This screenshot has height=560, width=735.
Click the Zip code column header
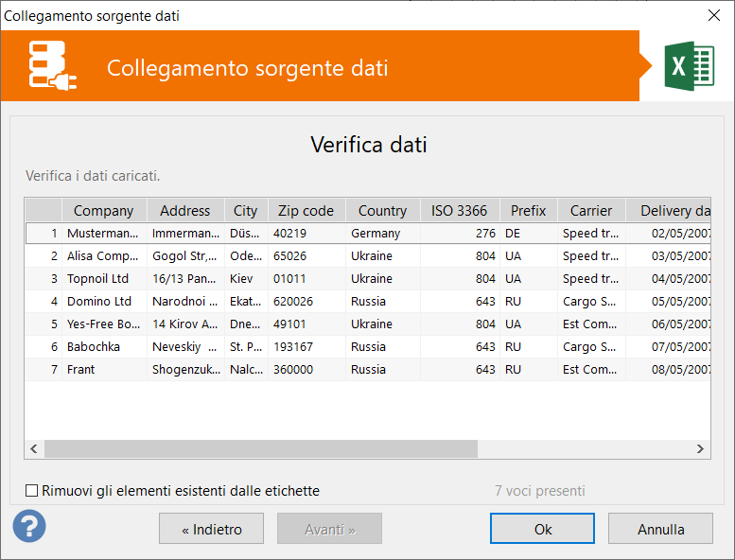pyautogui.click(x=306, y=210)
